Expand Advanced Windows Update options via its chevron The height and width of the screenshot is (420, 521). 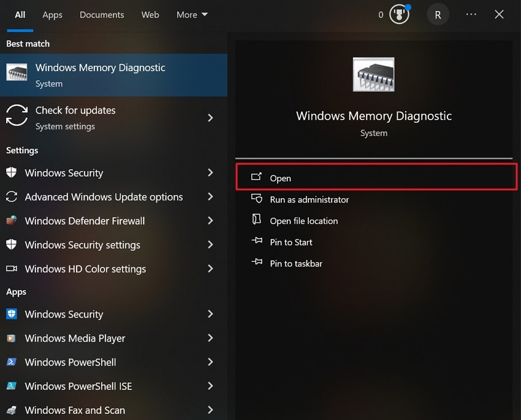pyautogui.click(x=210, y=197)
